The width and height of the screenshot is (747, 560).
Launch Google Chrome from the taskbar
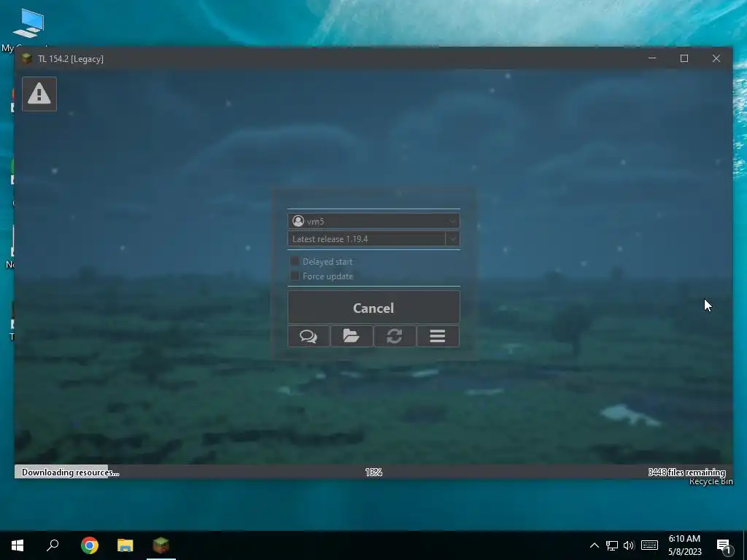pyautogui.click(x=90, y=545)
